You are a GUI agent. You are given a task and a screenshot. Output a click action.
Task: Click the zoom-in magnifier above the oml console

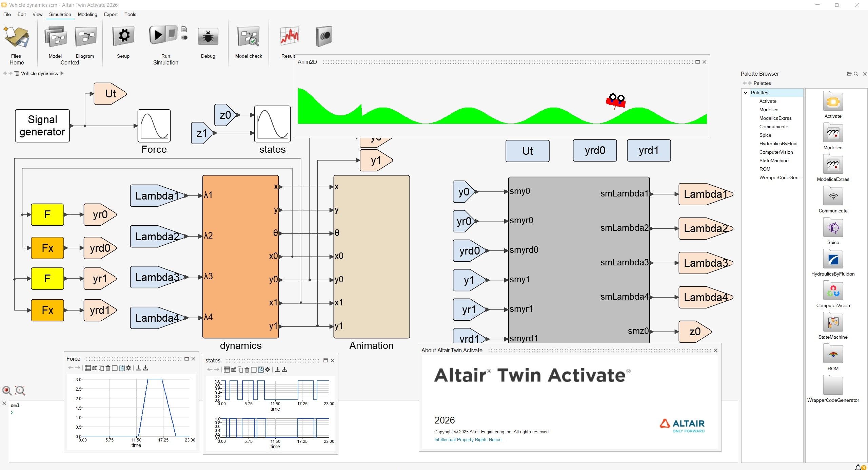pos(7,391)
